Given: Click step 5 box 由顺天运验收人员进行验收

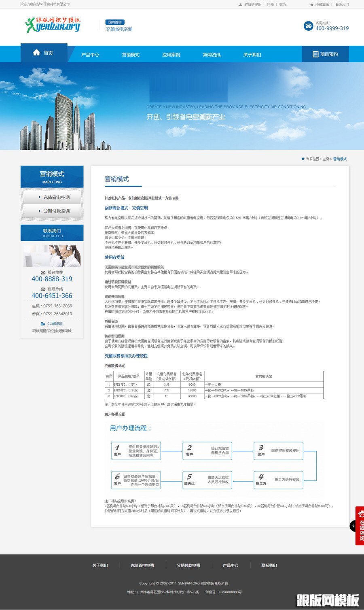Looking at the screenshot, I should click(207, 480).
